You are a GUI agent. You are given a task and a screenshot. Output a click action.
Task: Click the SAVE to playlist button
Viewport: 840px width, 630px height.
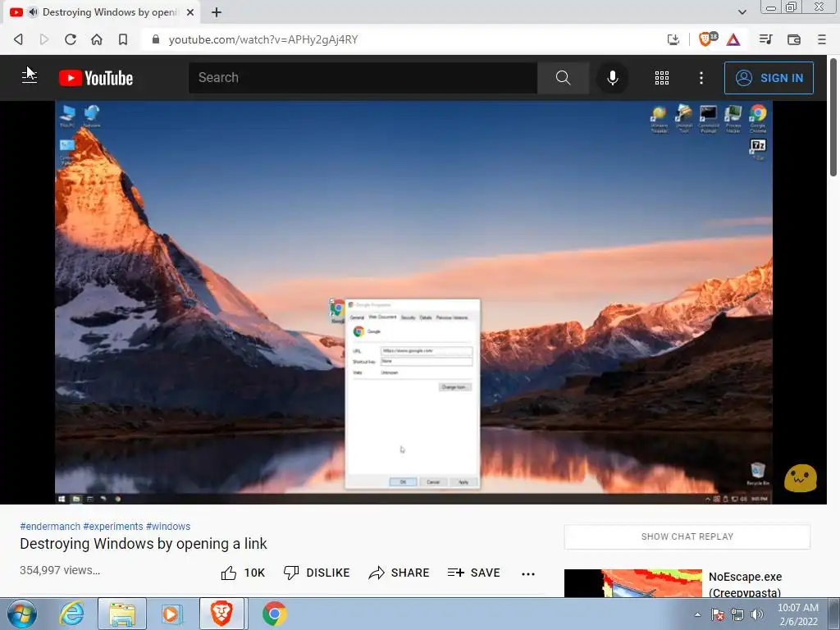(473, 573)
